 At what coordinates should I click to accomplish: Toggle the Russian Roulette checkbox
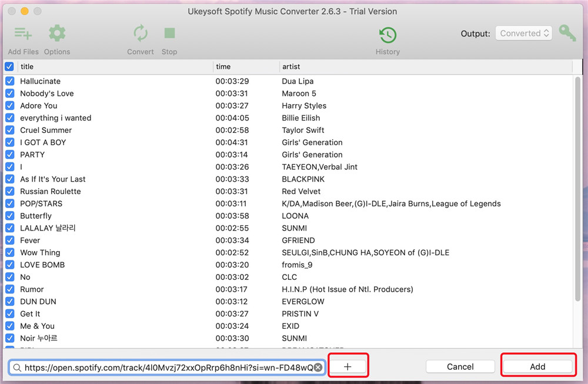click(x=10, y=191)
